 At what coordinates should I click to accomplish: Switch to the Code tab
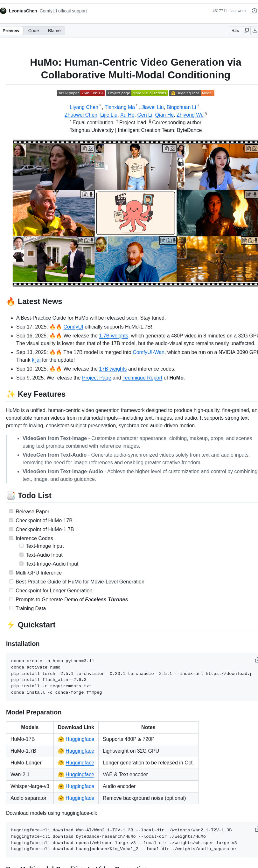[33, 31]
